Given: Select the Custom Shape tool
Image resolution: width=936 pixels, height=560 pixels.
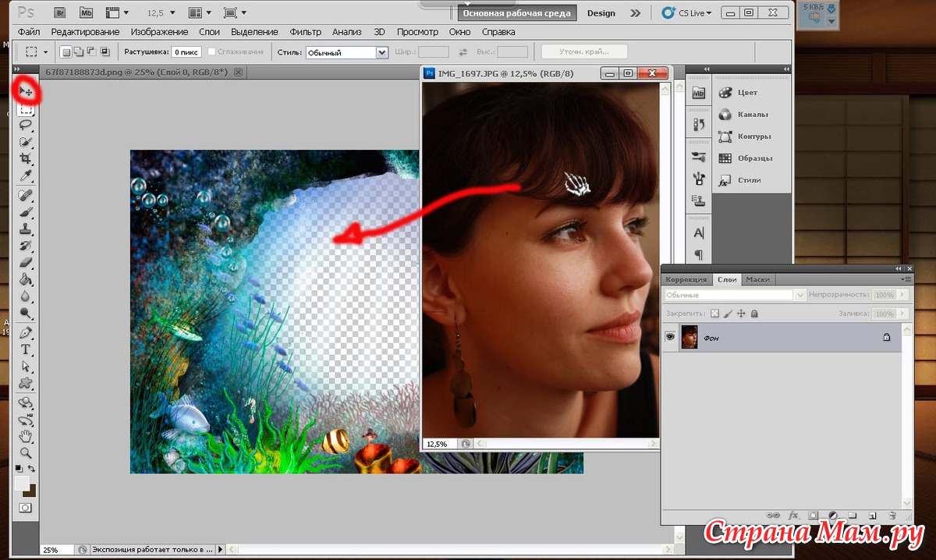Looking at the screenshot, I should coord(26,383).
